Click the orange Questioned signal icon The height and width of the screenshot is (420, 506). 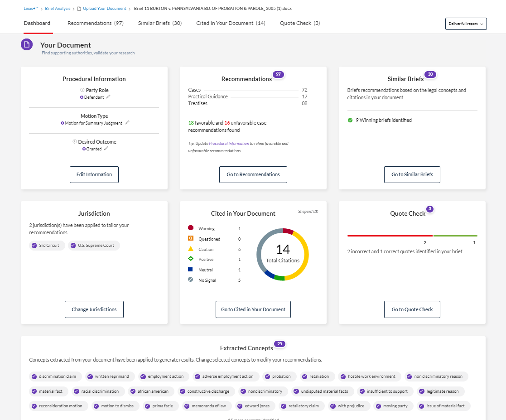192,239
